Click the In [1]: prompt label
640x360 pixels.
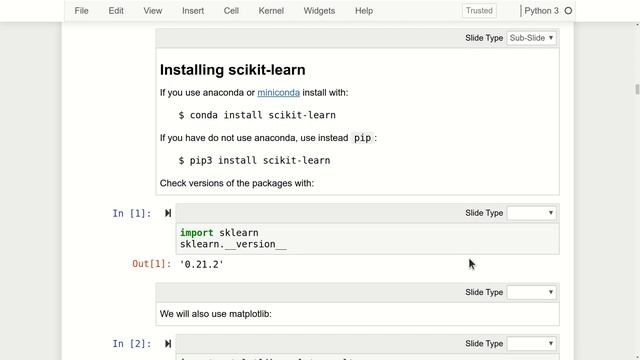tap(132, 213)
